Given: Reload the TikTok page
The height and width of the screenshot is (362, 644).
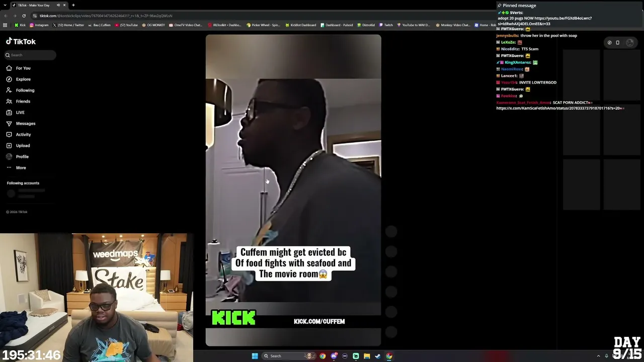Looking at the screenshot, I should coord(24,16).
